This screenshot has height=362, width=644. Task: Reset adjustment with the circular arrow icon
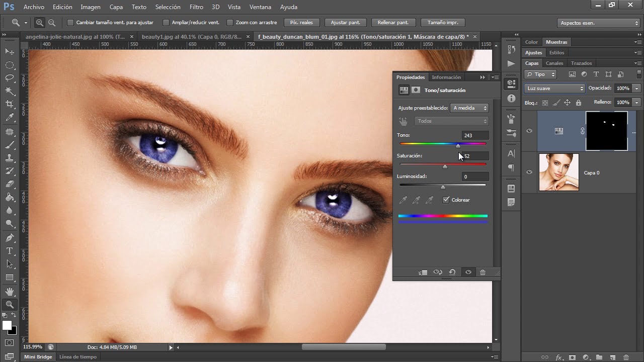coord(452,273)
